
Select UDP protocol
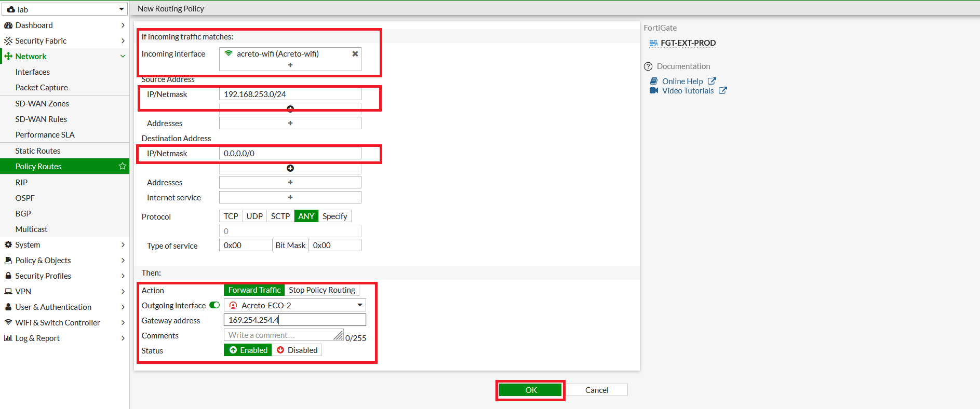pyautogui.click(x=254, y=216)
